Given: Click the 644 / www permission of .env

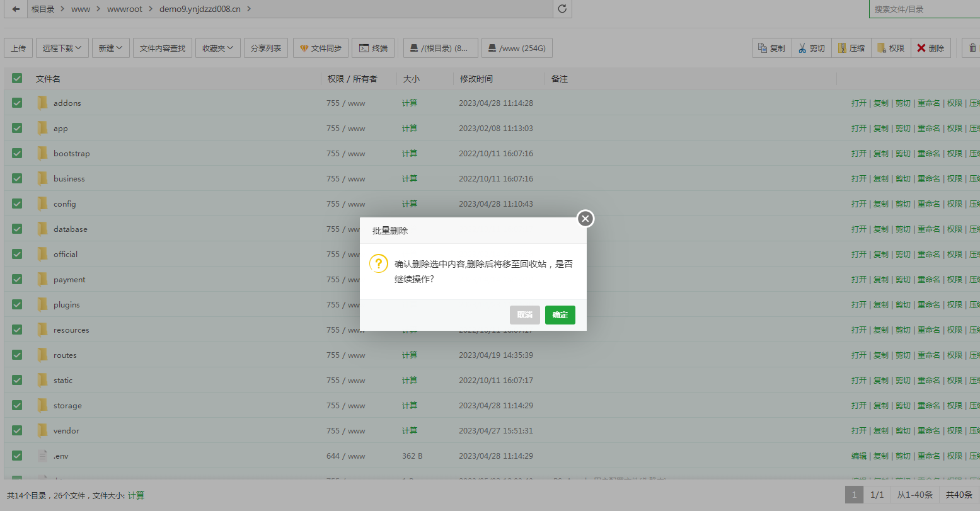Looking at the screenshot, I should tap(345, 456).
